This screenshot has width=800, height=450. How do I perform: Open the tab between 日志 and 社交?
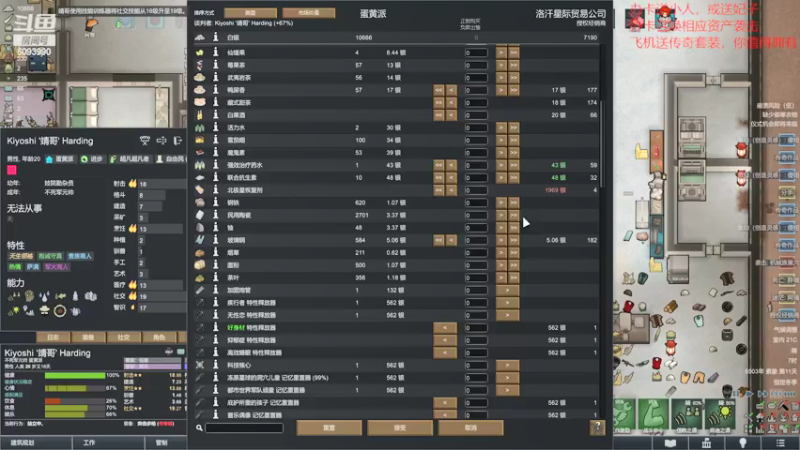tap(88, 337)
